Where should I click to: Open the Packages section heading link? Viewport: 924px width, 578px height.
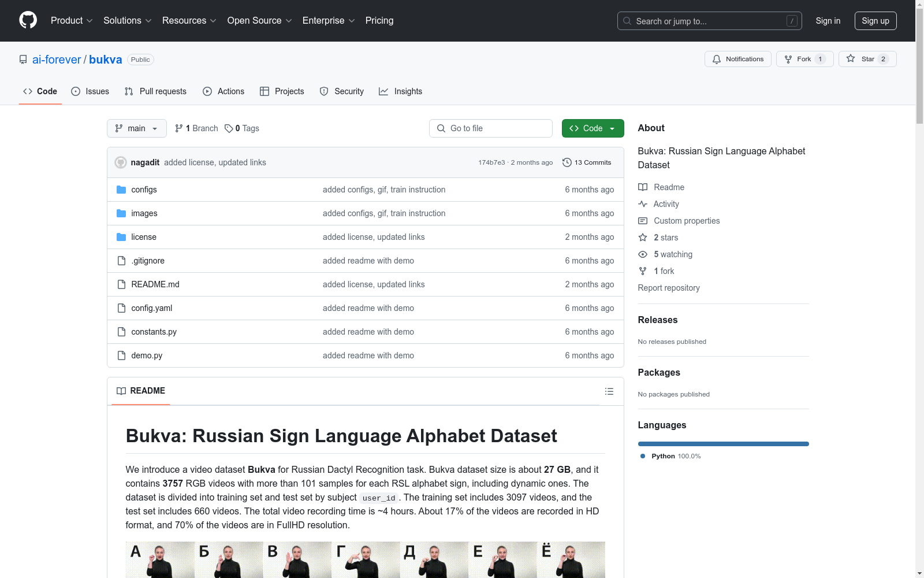[659, 372]
